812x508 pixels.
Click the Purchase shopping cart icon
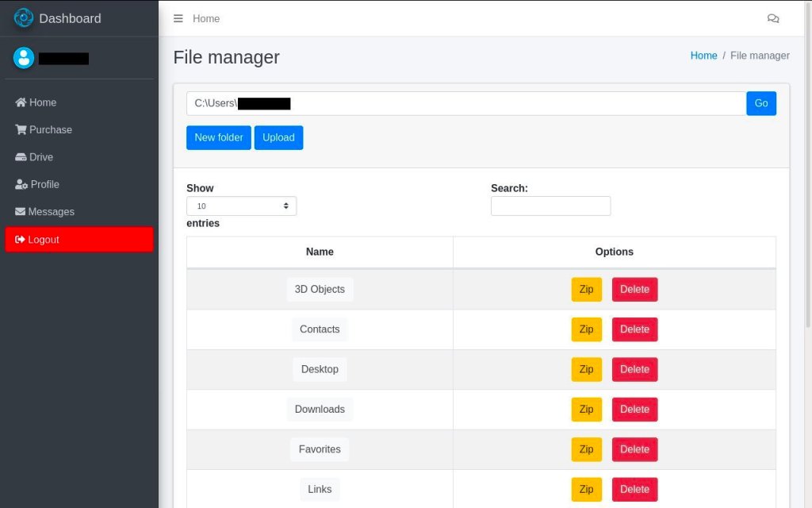(x=21, y=129)
